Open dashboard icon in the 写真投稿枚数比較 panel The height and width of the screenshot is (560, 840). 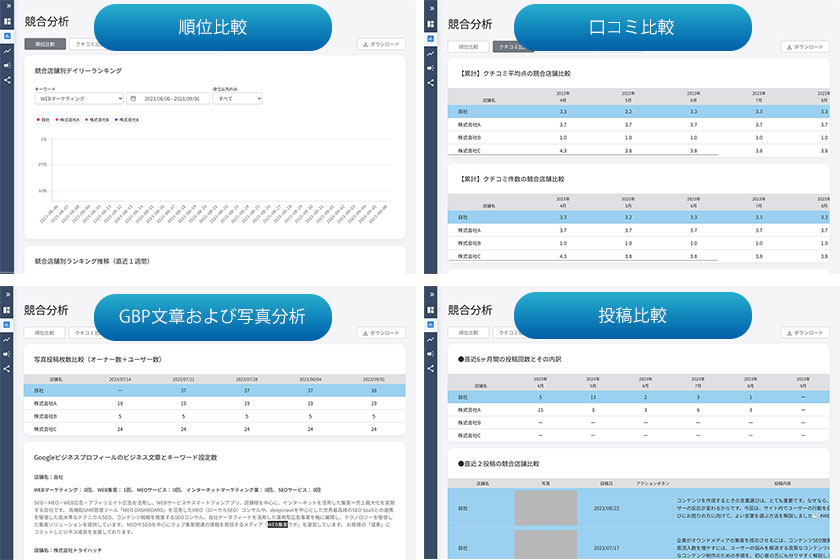(x=8, y=310)
